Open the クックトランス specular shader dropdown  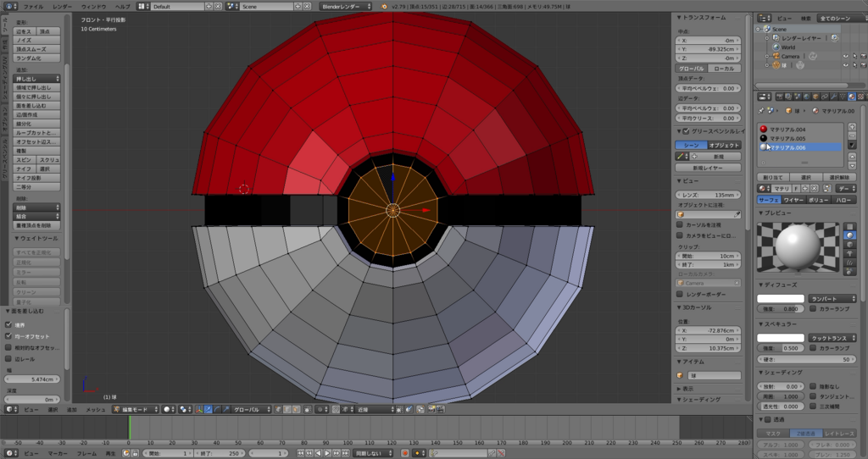pyautogui.click(x=831, y=337)
